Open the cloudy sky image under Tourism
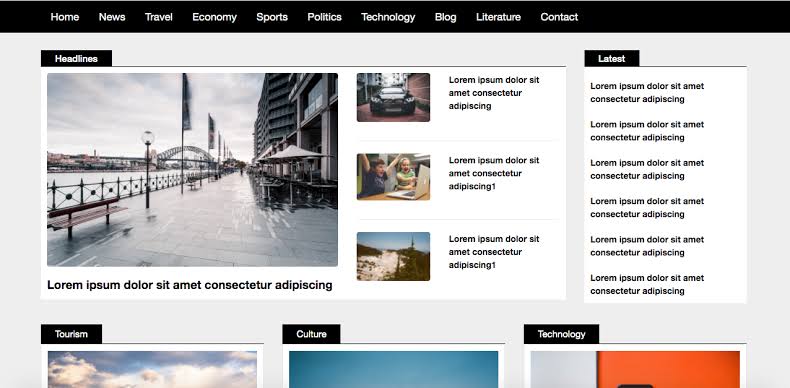 (152, 369)
